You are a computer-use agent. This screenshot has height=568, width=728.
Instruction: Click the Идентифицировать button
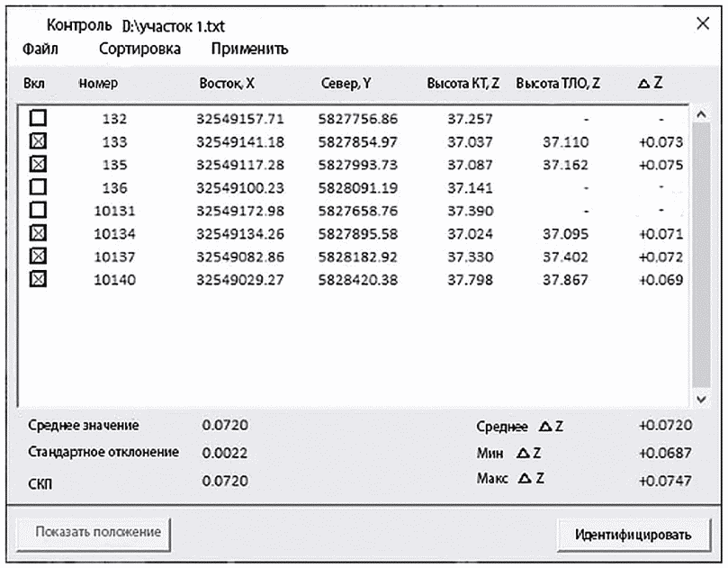(x=634, y=535)
